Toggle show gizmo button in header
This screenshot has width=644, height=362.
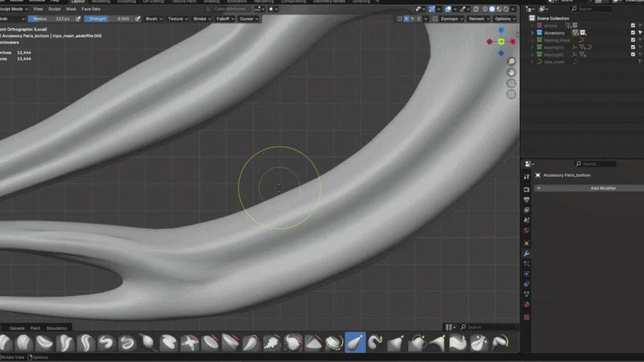(432, 9)
